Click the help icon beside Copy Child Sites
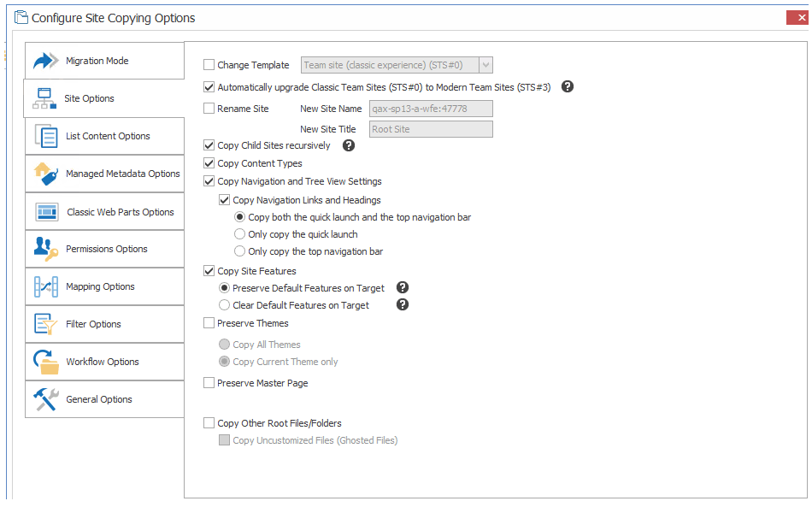Screen dimensions: 812x507 [348, 144]
